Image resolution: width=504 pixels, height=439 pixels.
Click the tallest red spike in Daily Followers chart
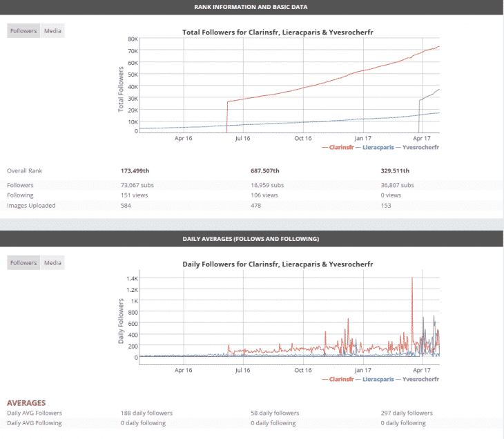tap(412, 280)
